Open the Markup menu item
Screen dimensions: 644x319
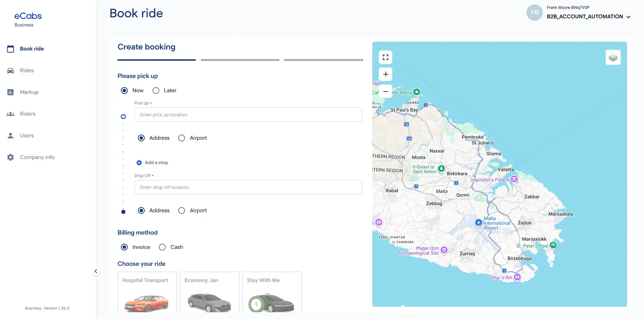[29, 92]
